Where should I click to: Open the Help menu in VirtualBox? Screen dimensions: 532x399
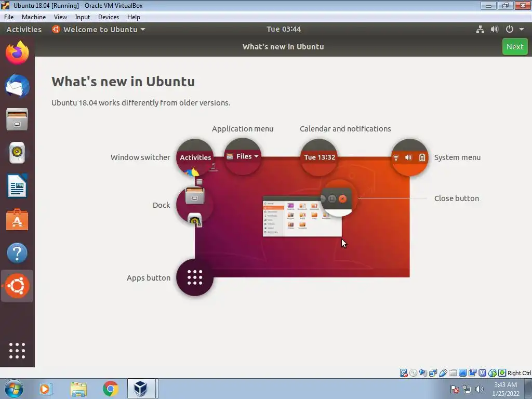point(134,17)
